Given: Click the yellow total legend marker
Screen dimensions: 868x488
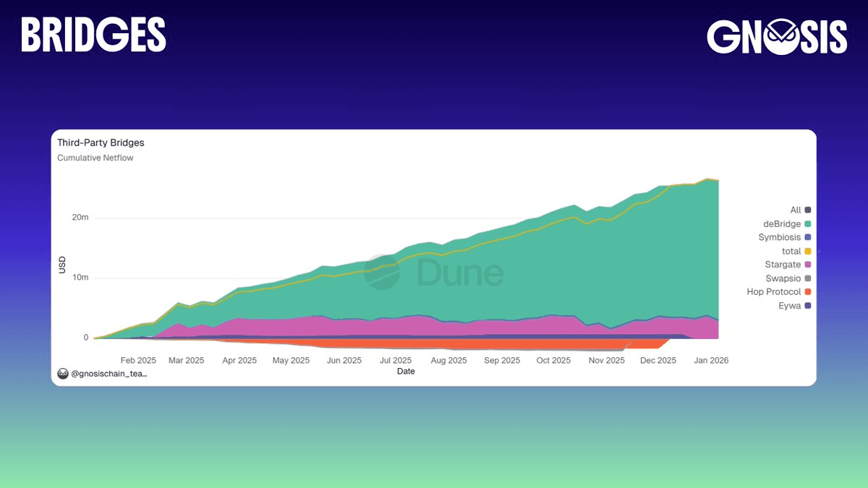Looking at the screenshot, I should [x=807, y=251].
